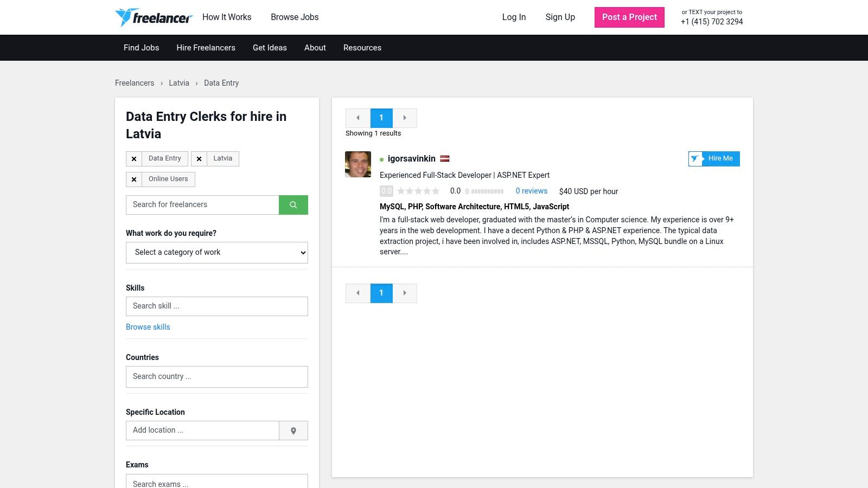The width and height of the screenshot is (868, 488).
Task: Go to previous page using top pagination arrow
Action: click(358, 118)
